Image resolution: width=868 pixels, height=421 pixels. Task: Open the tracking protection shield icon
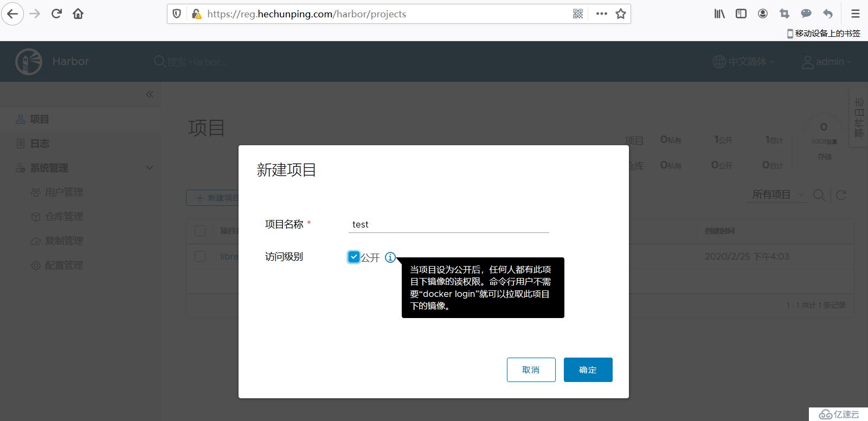[x=177, y=14]
